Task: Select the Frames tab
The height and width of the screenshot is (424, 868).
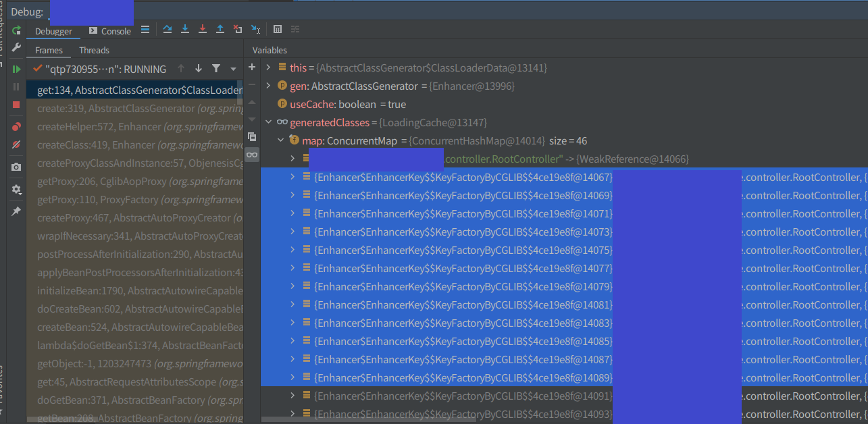Action: (49, 51)
